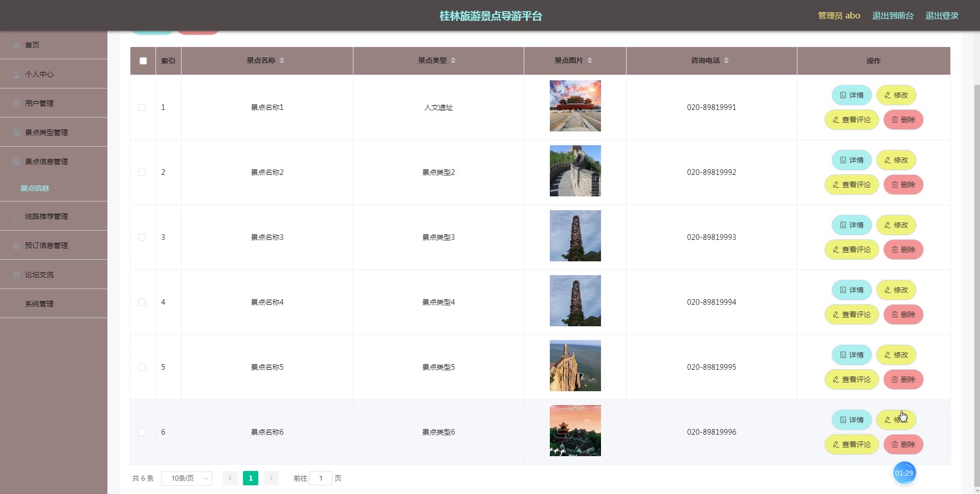The width and height of the screenshot is (980, 494).
Task: Expand the 个人中心 sidebar menu
Action: (54, 74)
